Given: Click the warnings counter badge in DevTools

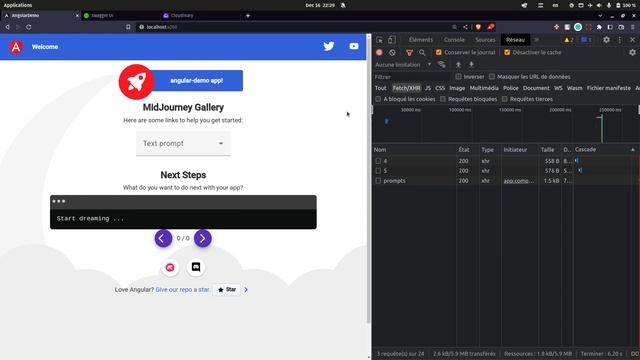Looking at the screenshot, I should [569, 40].
